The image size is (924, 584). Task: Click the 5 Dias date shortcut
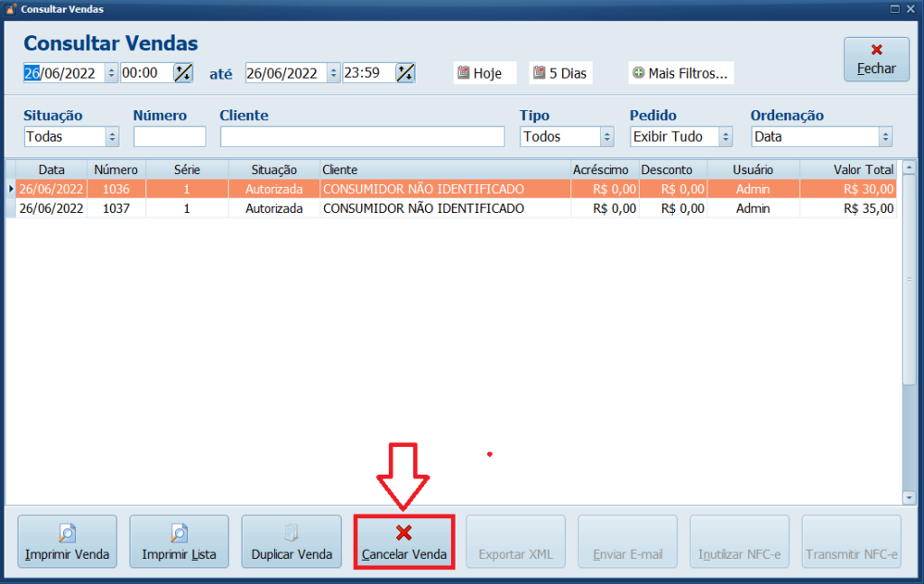560,73
